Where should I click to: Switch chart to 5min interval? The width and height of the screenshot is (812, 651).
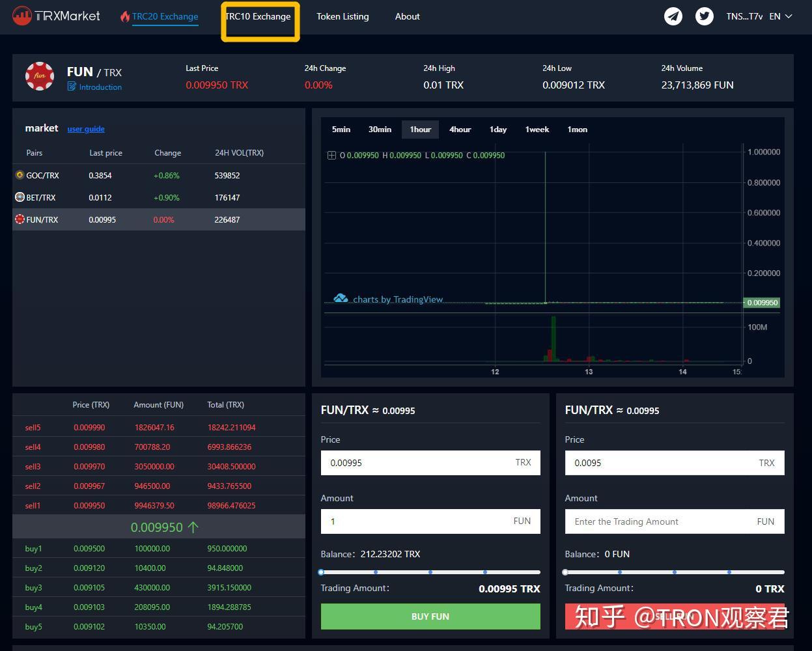pos(341,130)
